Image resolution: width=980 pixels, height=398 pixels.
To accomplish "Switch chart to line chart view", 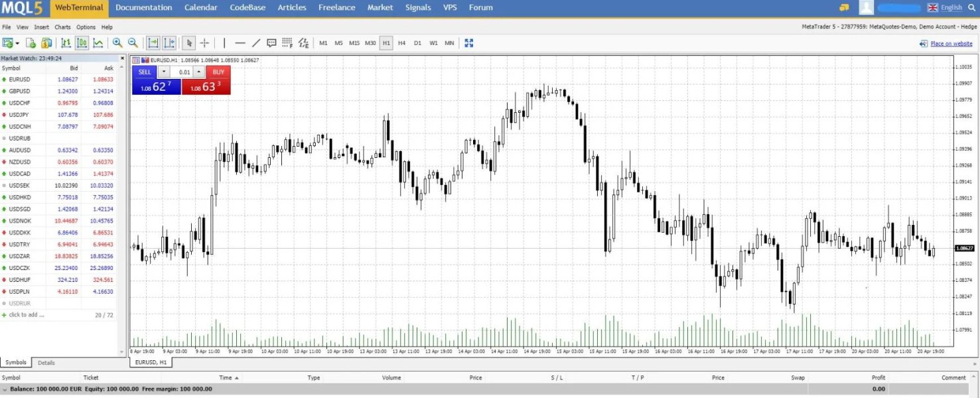I will [98, 43].
